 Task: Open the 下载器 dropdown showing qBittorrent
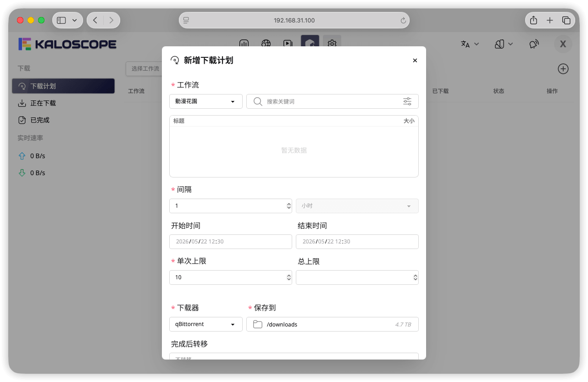coord(206,324)
